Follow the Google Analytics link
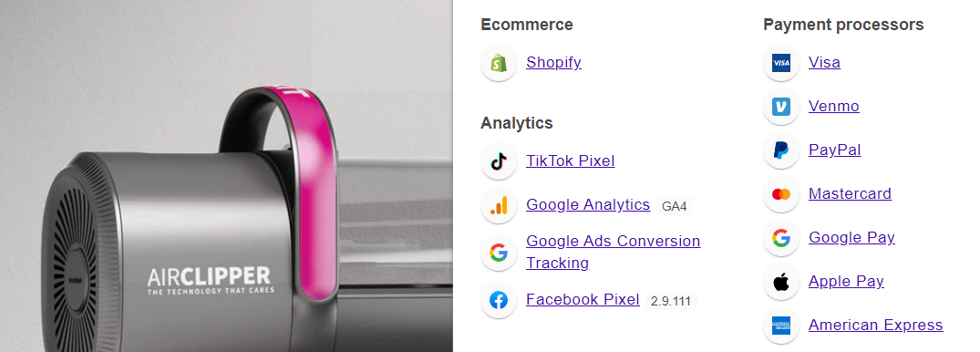 coord(588,205)
